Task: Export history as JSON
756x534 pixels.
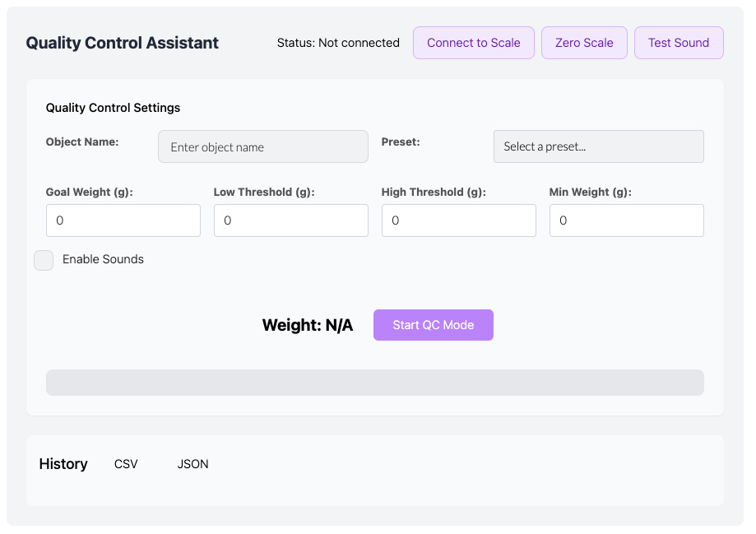Action: pos(192,464)
